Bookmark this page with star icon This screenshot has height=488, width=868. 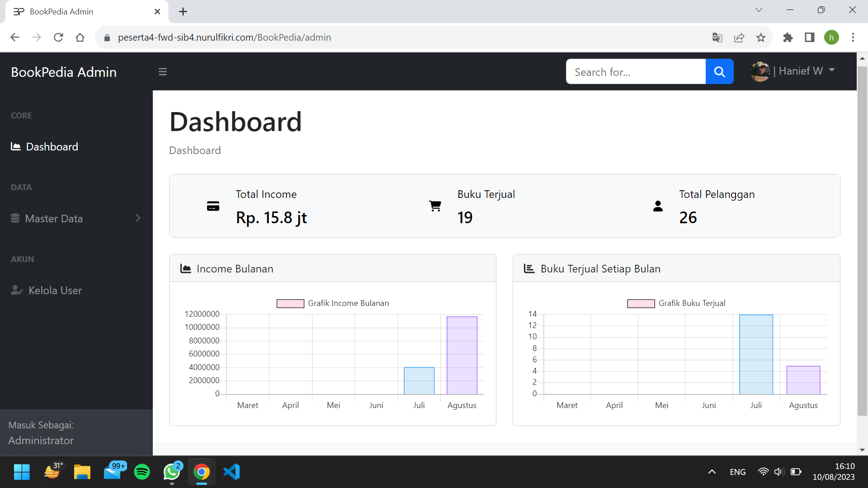[761, 38]
